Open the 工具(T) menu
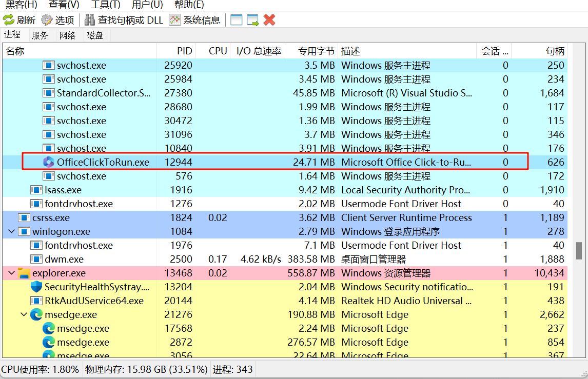 105,5
